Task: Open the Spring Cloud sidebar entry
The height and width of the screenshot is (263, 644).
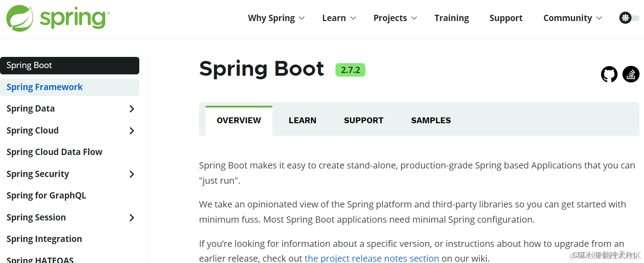Action: click(33, 131)
